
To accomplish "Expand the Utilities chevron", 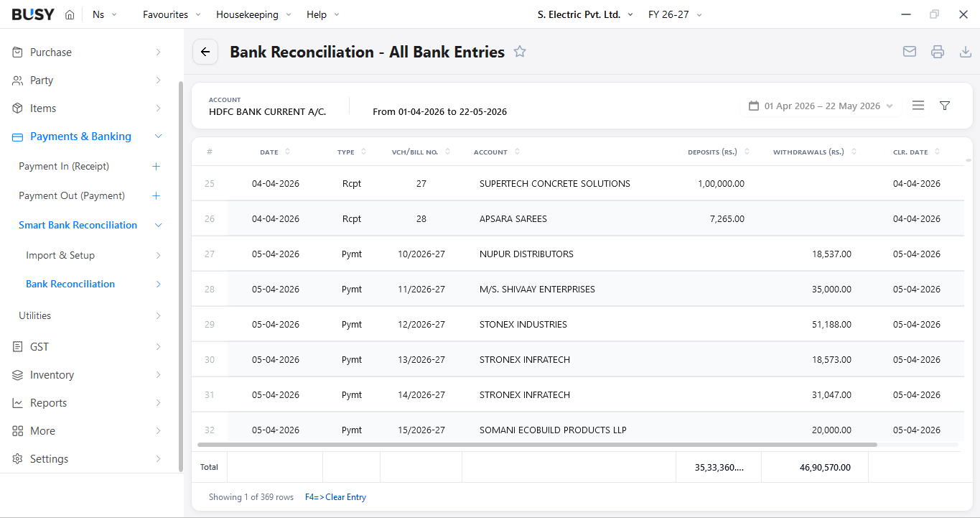I will (159, 315).
